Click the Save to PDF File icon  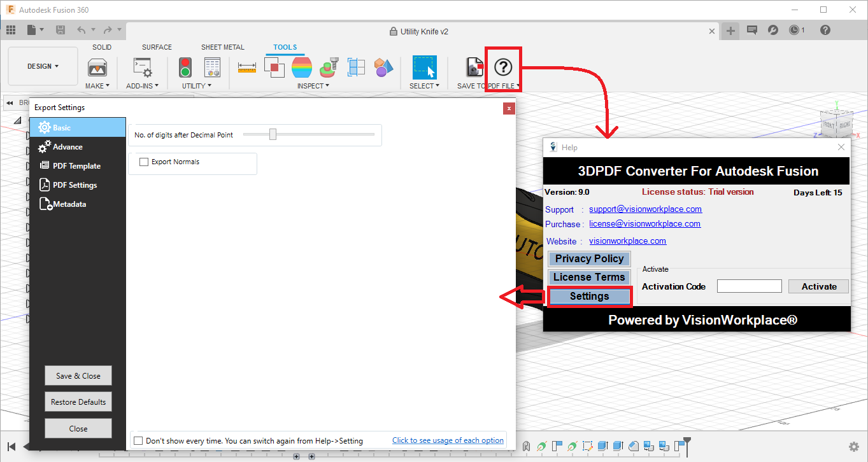tap(474, 67)
